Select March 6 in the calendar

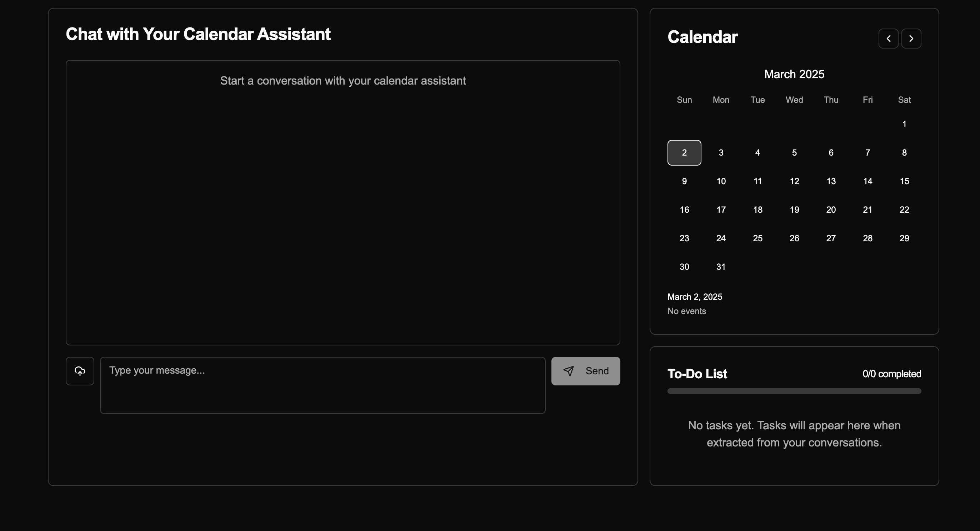[x=831, y=153]
